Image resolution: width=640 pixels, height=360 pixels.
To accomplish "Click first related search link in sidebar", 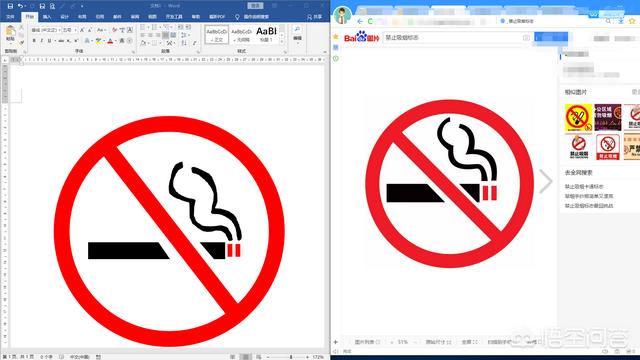I will point(584,187).
